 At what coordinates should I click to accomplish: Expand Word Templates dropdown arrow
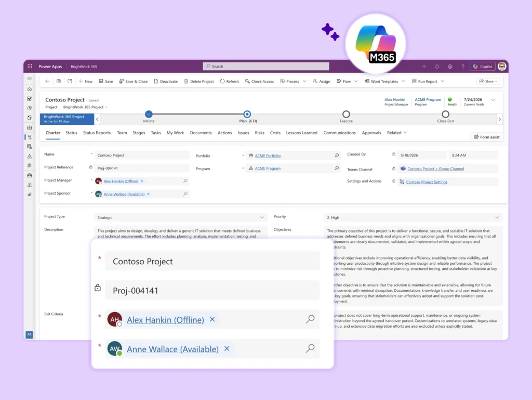click(403, 82)
